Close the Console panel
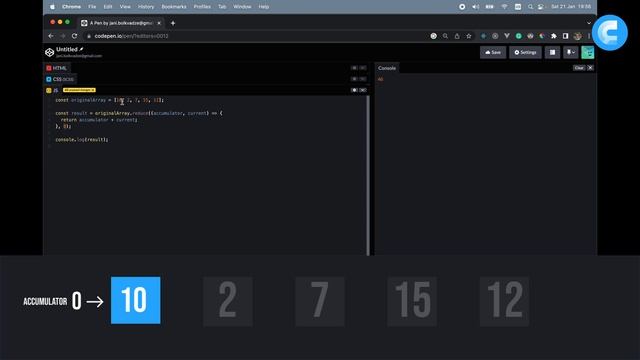This screenshot has height=360, width=640. (x=590, y=68)
